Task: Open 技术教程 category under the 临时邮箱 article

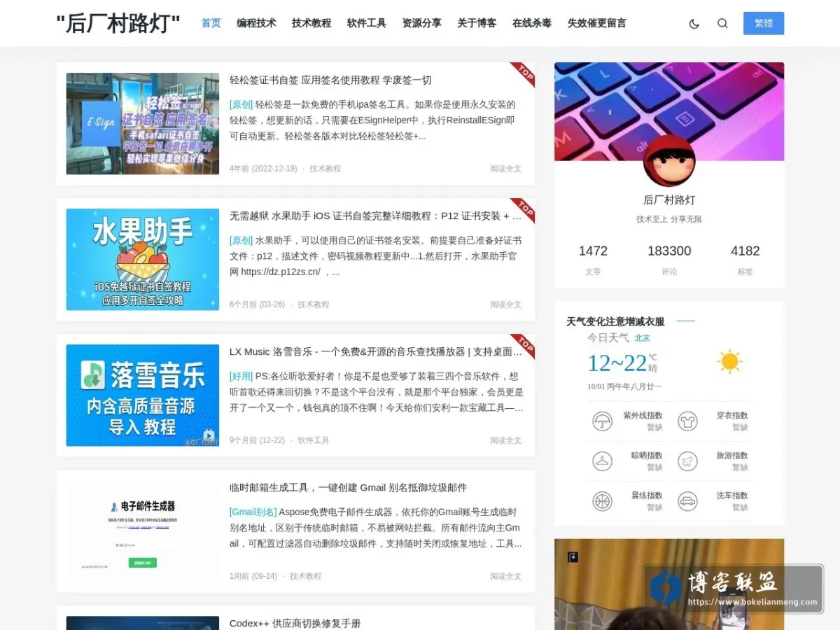Action: 305,576
